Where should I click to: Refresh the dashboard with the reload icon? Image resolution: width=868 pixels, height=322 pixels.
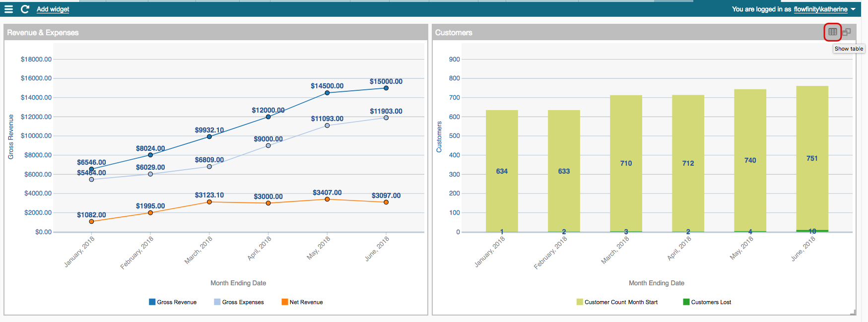[25, 9]
